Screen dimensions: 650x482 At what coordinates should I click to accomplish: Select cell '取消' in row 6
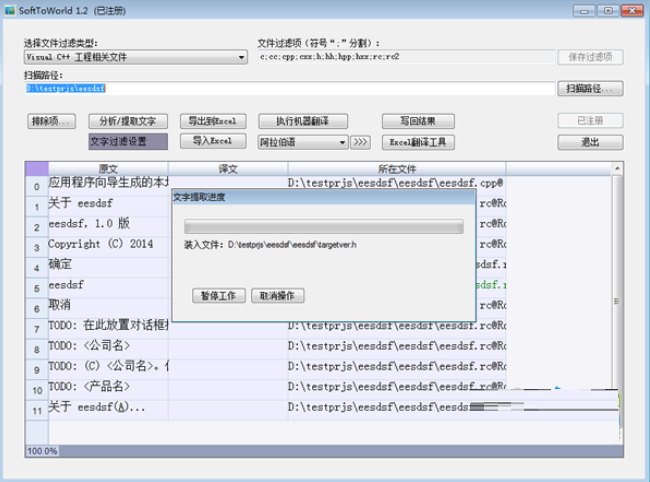[x=108, y=308]
